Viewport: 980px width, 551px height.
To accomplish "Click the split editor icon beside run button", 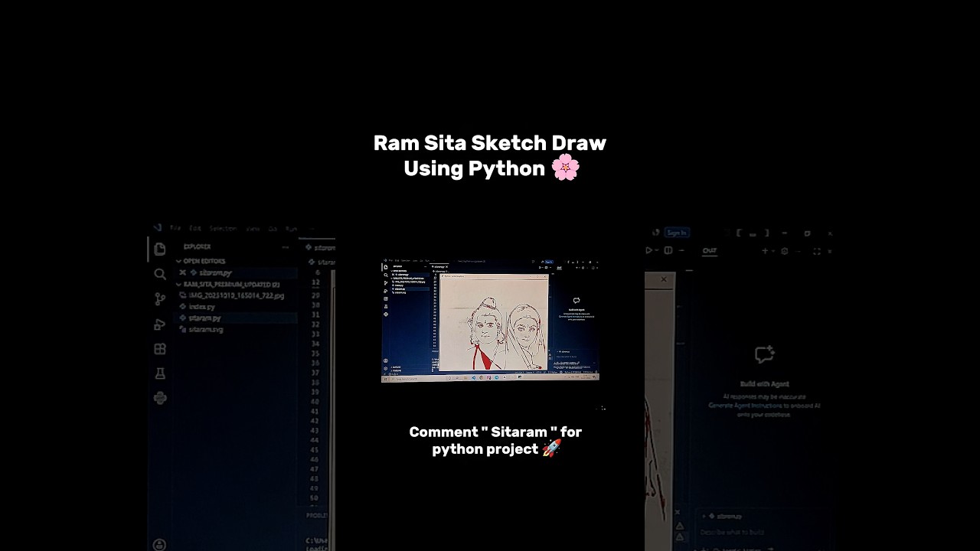I will pos(668,250).
